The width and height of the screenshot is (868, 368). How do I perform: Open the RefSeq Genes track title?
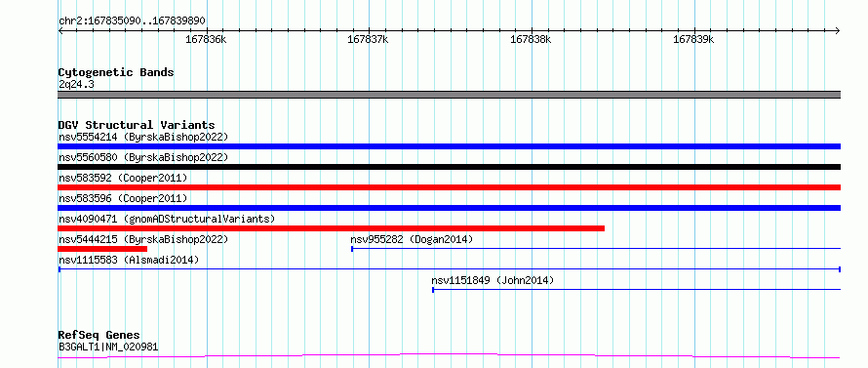pyautogui.click(x=99, y=336)
